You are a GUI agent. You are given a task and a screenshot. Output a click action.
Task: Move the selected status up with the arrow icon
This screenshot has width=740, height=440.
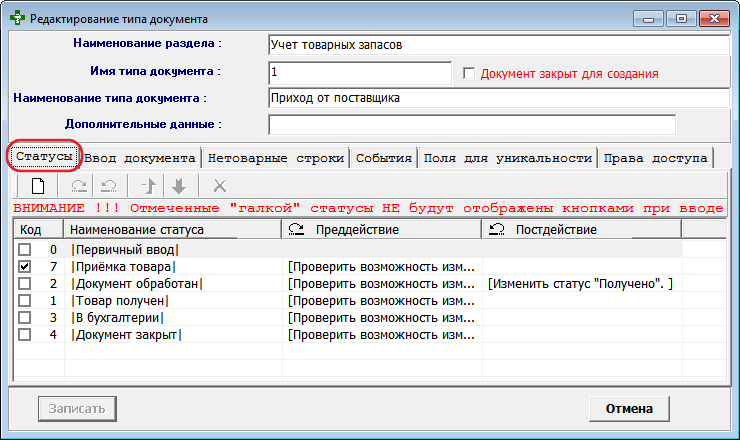149,186
